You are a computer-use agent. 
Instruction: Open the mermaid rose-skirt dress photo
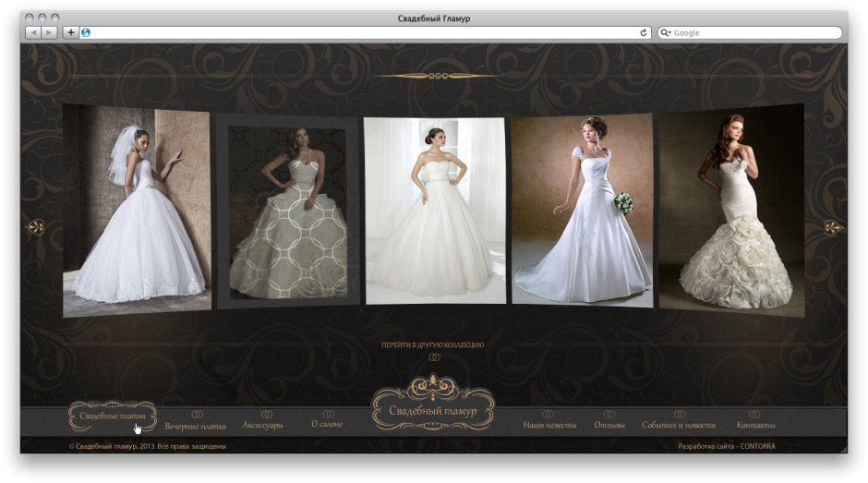[x=731, y=211]
